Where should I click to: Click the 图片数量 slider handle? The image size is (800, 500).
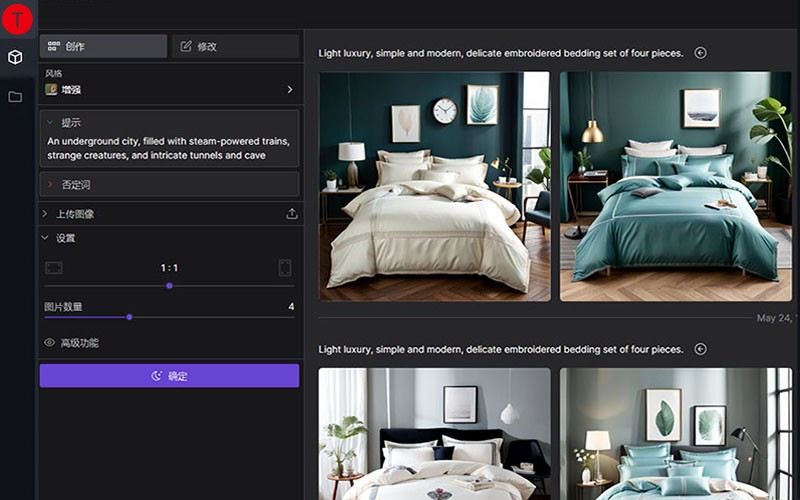pyautogui.click(x=129, y=317)
